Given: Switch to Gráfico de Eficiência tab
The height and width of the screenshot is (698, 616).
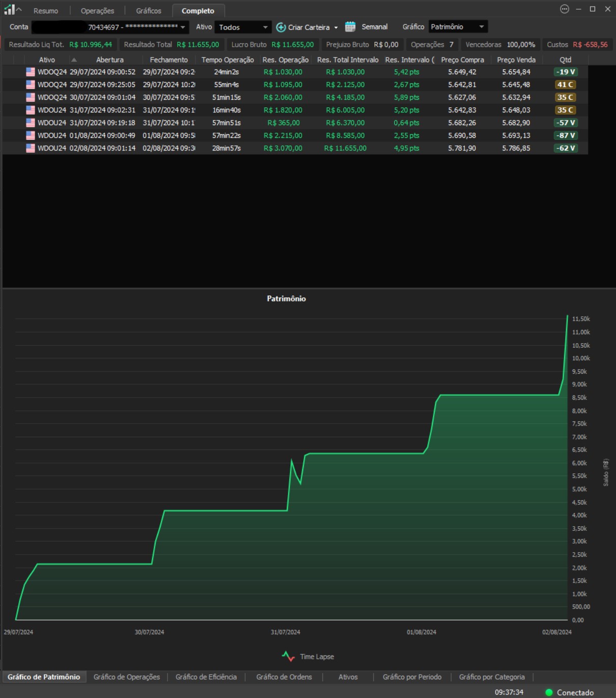Looking at the screenshot, I should [x=206, y=677].
